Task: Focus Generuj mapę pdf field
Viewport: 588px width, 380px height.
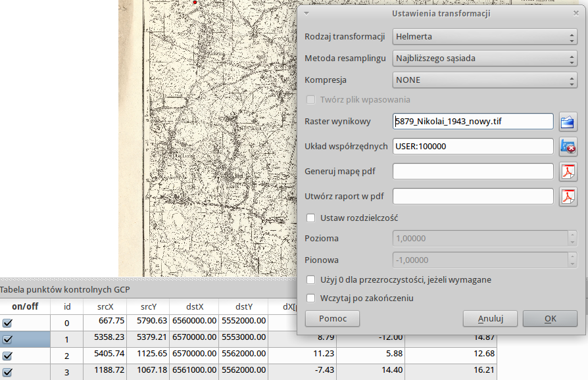Action: pos(473,172)
